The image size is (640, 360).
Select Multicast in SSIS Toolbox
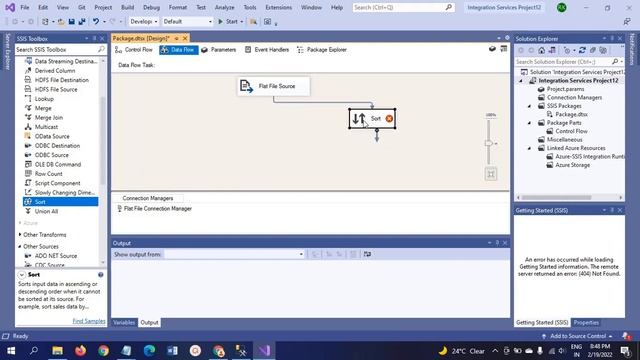click(x=46, y=127)
